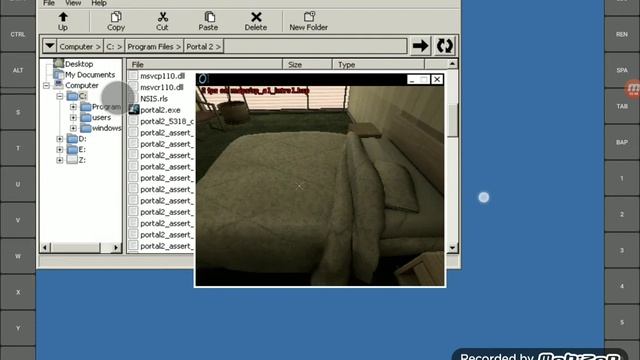
Task: Collapse the Computer tree node
Action: (46, 85)
